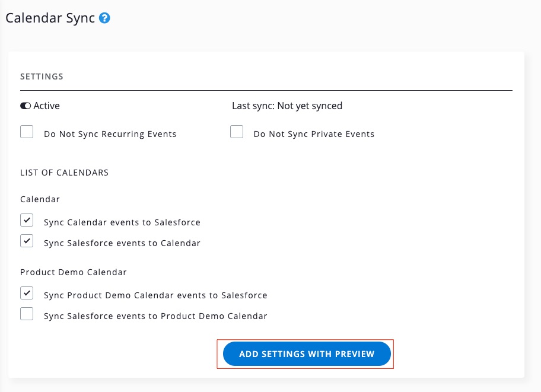Click the "Sync Salesforce events to Calendar" label
This screenshot has height=392, width=541.
[x=122, y=243]
